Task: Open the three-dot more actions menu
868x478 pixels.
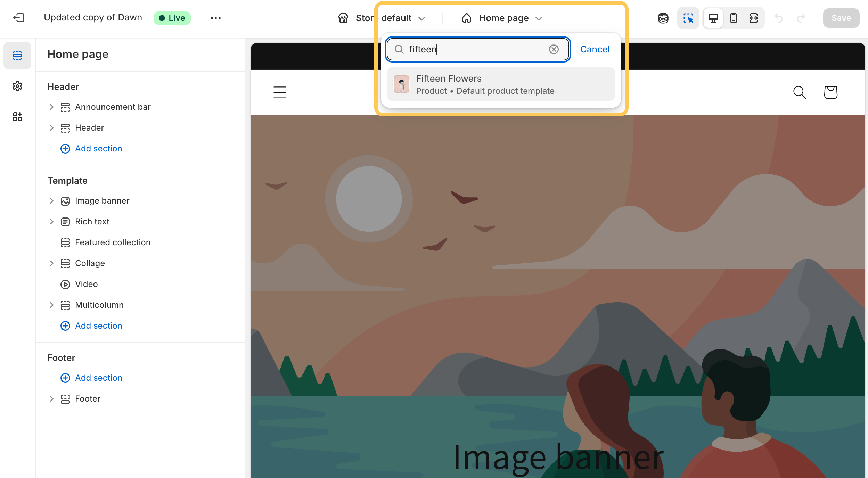Action: (x=215, y=18)
